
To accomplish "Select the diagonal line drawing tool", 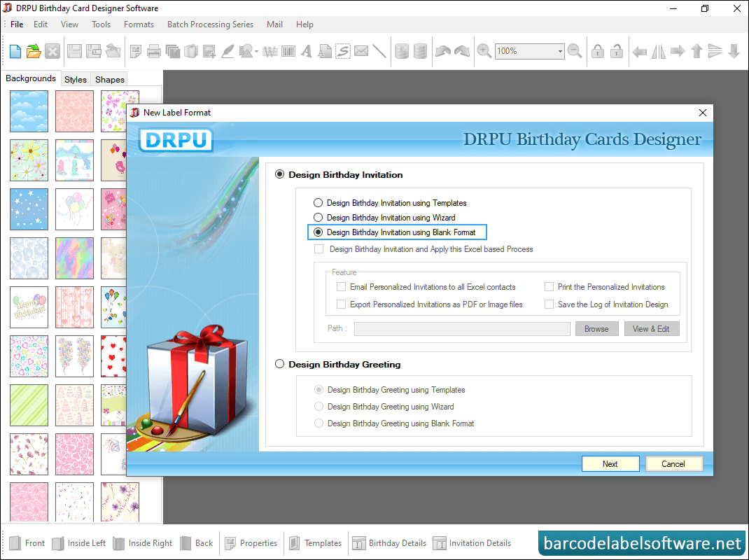I will (x=379, y=51).
